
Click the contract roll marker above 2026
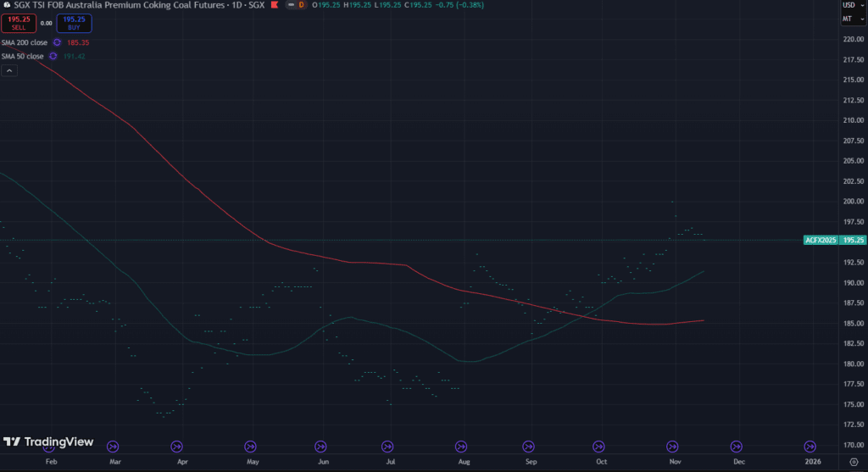pos(810,446)
